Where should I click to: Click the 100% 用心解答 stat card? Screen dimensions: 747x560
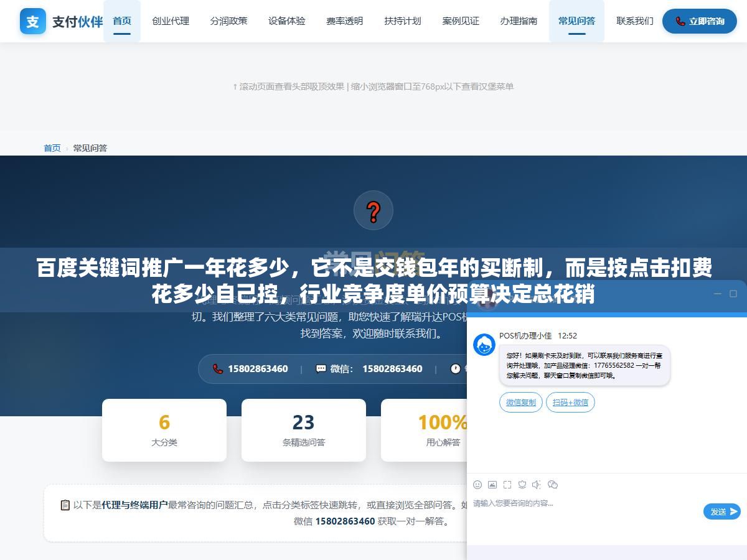coord(425,430)
